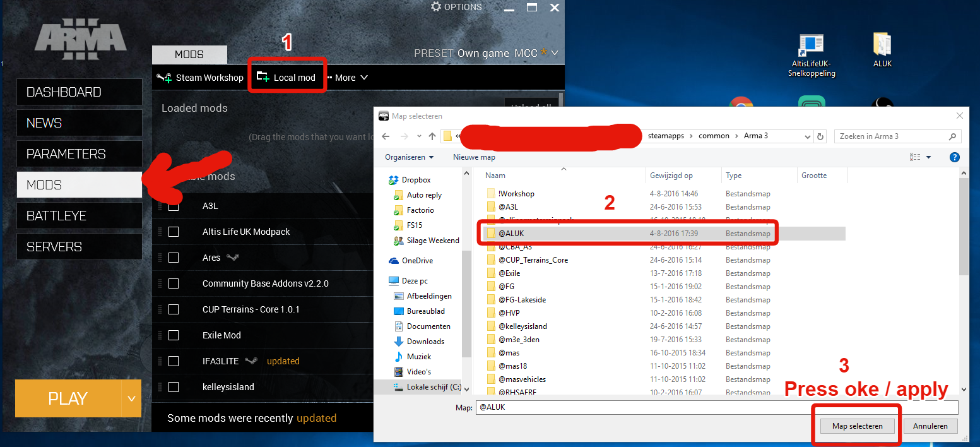This screenshot has height=447, width=980.
Task: Enable the Altis Life UK Modpack checkbox
Action: point(174,232)
